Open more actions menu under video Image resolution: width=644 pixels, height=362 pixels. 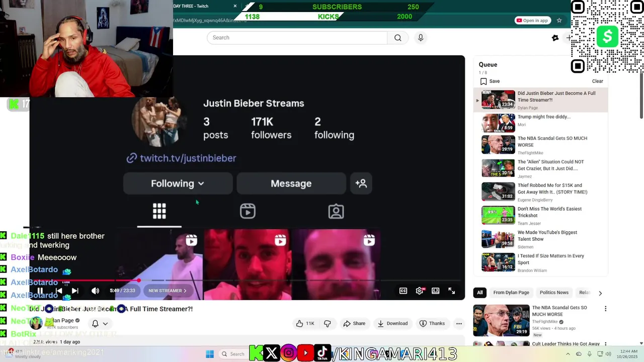coord(459,323)
